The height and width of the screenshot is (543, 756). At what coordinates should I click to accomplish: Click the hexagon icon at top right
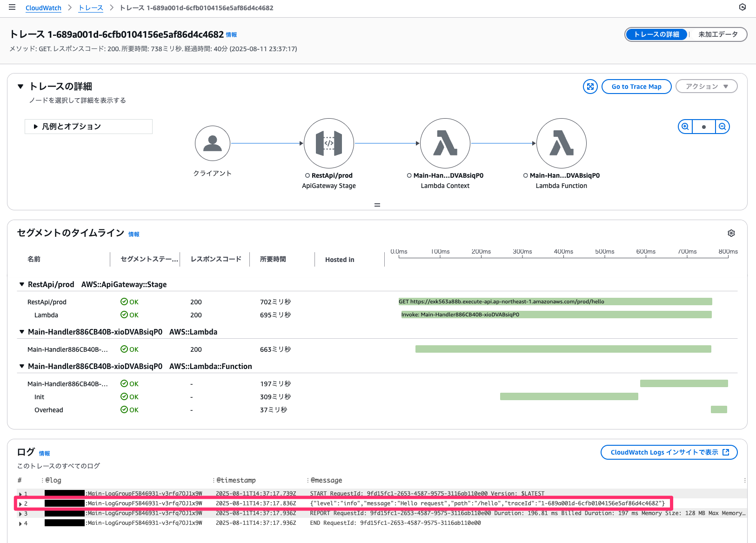coord(743,7)
